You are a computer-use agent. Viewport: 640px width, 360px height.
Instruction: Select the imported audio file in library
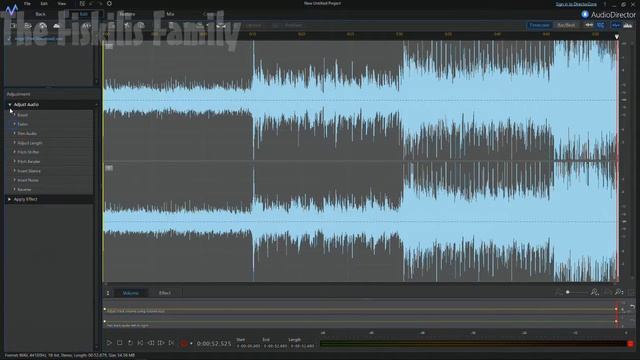pyautogui.click(x=39, y=39)
